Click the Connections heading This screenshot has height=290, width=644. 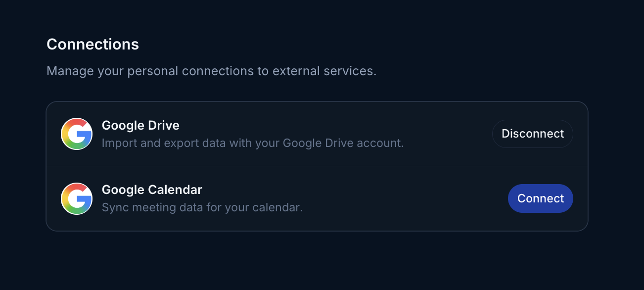(x=92, y=44)
